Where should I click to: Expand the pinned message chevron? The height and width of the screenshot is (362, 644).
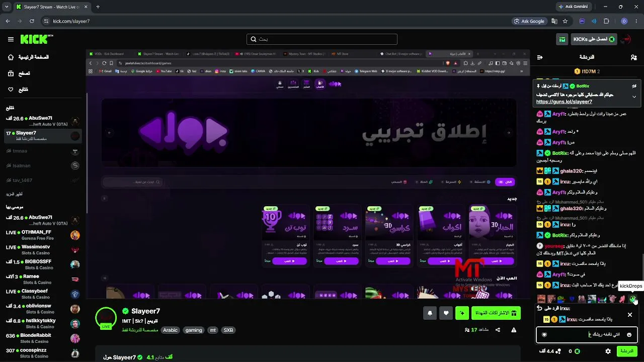coord(634,97)
